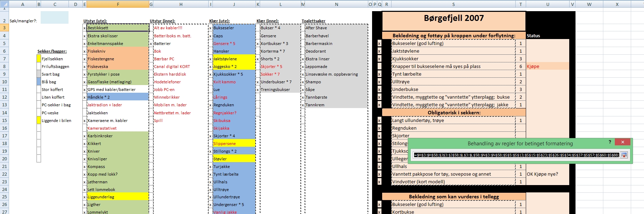The height and width of the screenshot is (214, 644).
Task: Select the 'Kjukksokker' cell in column S
Action: pos(453,59)
